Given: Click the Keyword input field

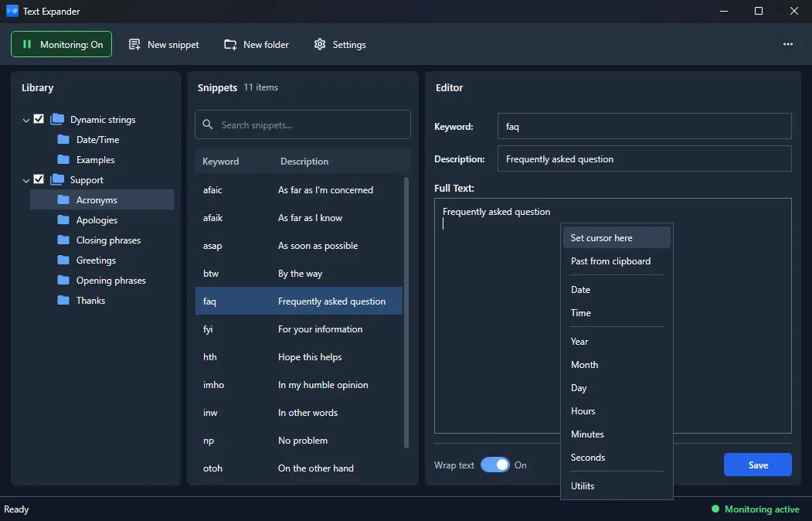Looking at the screenshot, I should [x=644, y=126].
